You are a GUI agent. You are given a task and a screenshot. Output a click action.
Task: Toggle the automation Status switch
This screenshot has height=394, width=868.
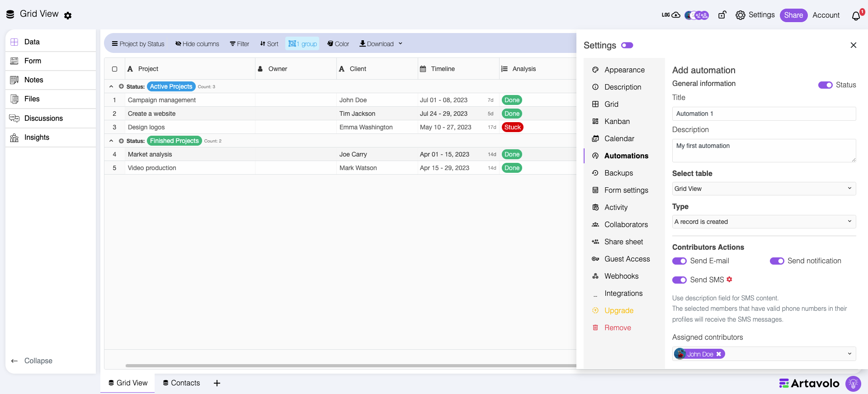tap(826, 85)
